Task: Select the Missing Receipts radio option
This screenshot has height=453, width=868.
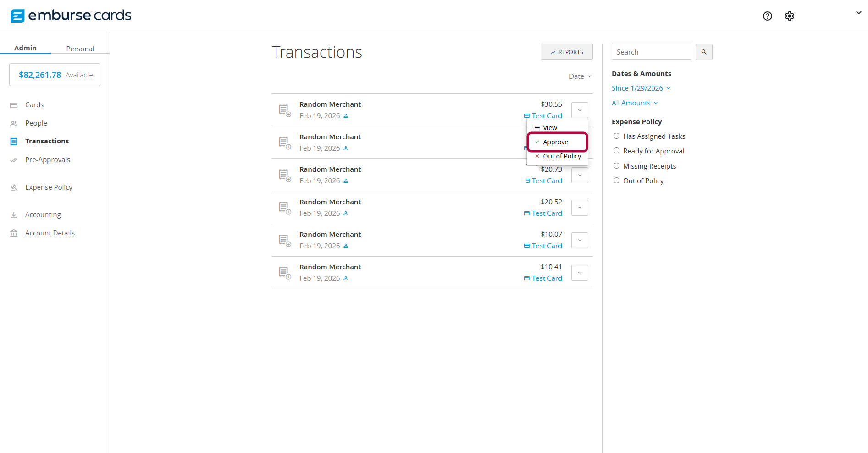Action: [616, 166]
